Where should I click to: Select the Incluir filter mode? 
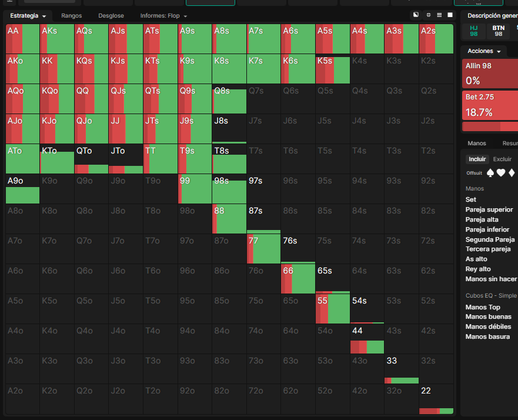coord(477,159)
